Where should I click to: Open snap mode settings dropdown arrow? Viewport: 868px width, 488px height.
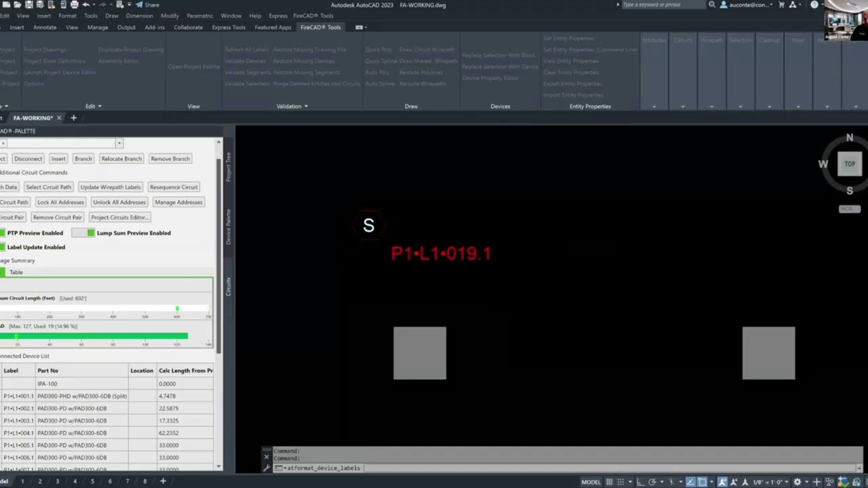[x=630, y=482]
